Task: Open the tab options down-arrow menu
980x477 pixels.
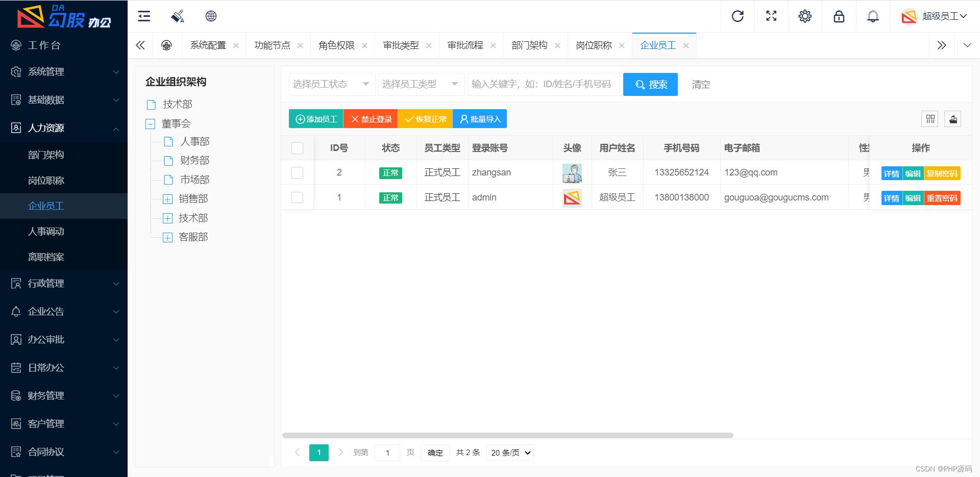Action: [967, 45]
